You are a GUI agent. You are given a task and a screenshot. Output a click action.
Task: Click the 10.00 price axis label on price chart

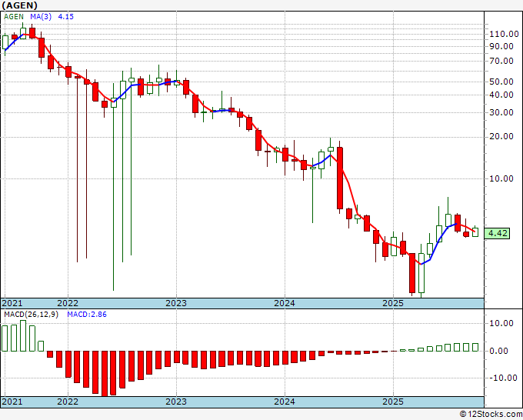coord(501,178)
